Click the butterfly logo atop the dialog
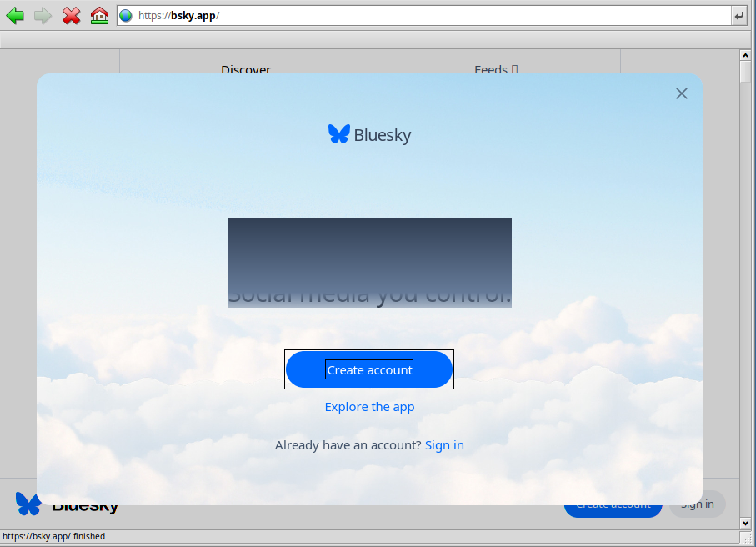Screen dimensions: 756x547 click(338, 134)
